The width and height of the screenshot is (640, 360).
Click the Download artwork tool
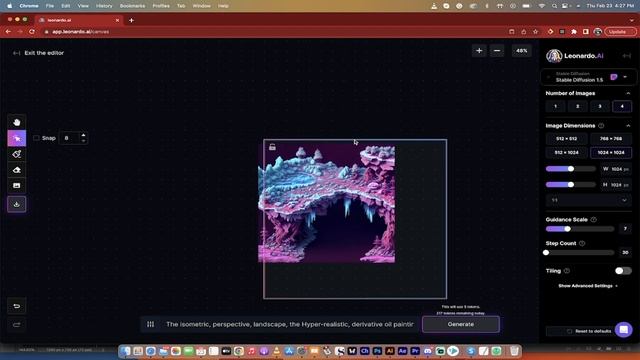[17, 204]
